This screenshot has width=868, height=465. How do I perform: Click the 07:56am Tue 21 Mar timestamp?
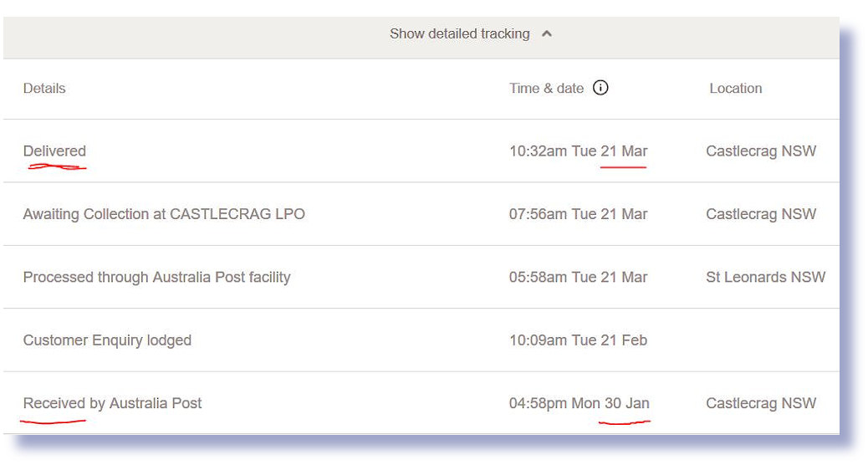[x=578, y=214]
